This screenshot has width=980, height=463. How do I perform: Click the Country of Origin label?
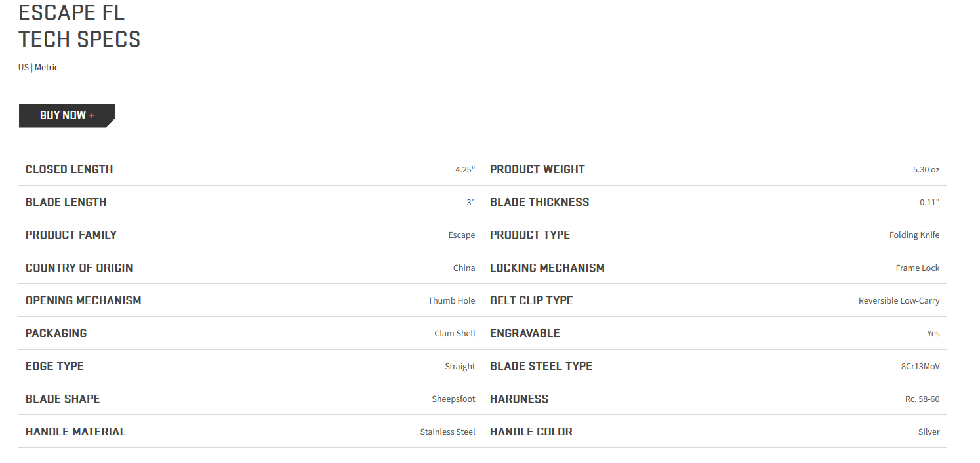(x=79, y=268)
